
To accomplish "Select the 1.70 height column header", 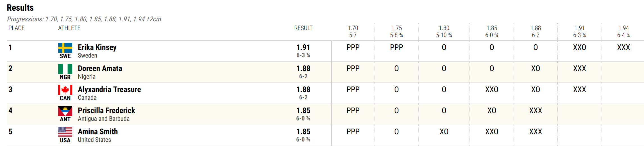I will (x=353, y=31).
